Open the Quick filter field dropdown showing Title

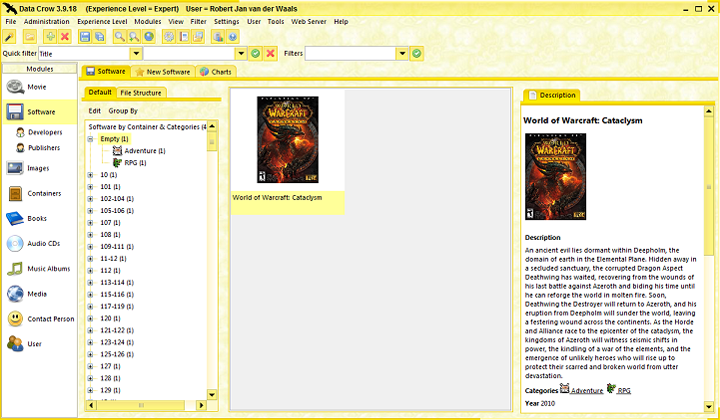tap(136, 54)
